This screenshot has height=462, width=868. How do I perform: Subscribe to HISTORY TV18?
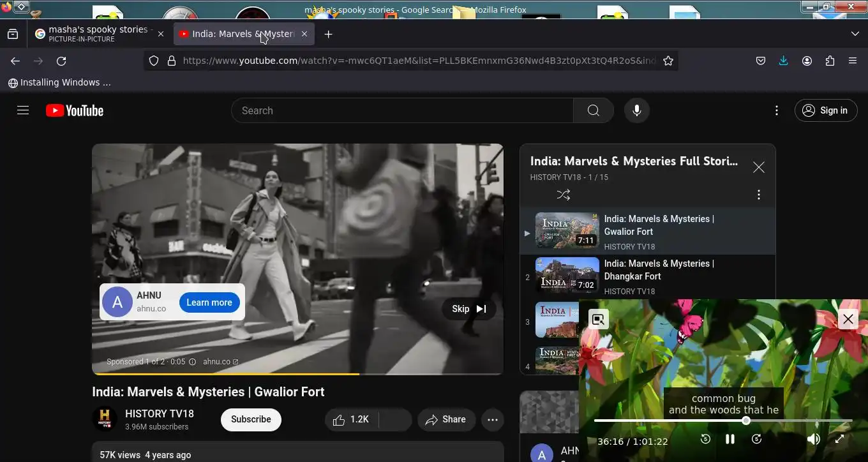pos(251,419)
